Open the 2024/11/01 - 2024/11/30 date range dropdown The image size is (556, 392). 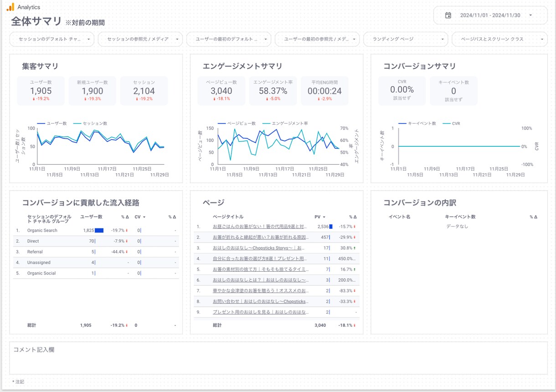pyautogui.click(x=490, y=15)
